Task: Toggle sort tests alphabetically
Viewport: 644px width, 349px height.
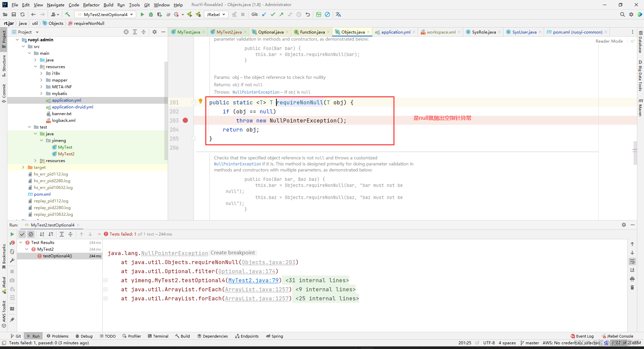Action: click(42, 234)
